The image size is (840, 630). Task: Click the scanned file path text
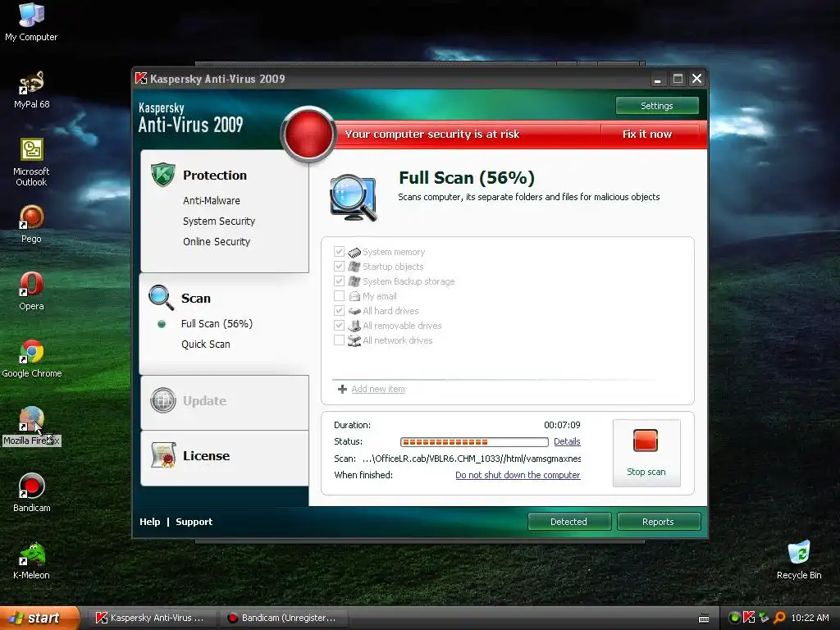(472, 459)
